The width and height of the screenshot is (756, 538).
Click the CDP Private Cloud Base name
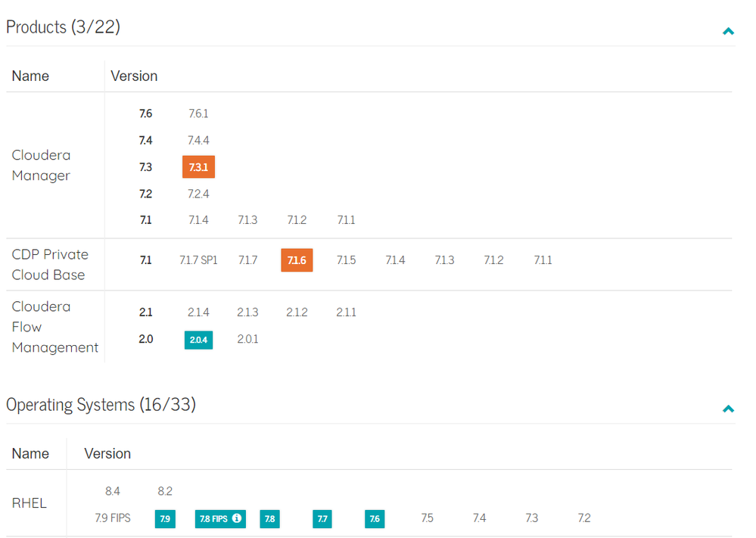(x=50, y=265)
